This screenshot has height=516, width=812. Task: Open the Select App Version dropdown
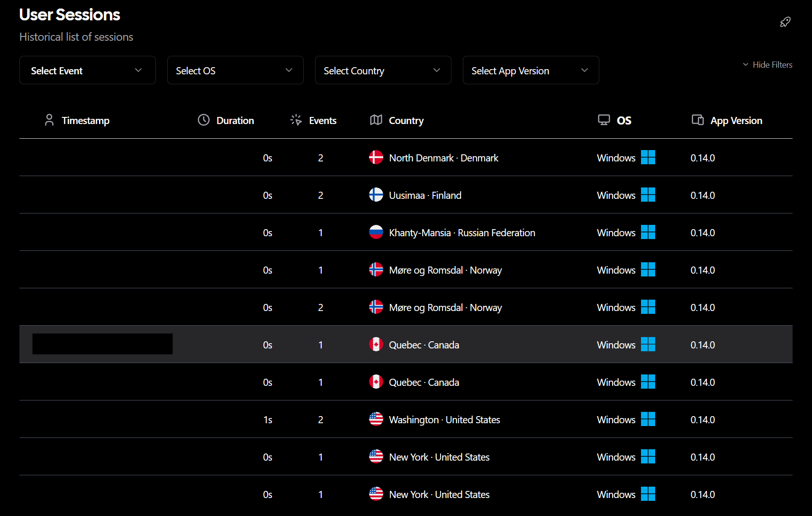(531, 71)
